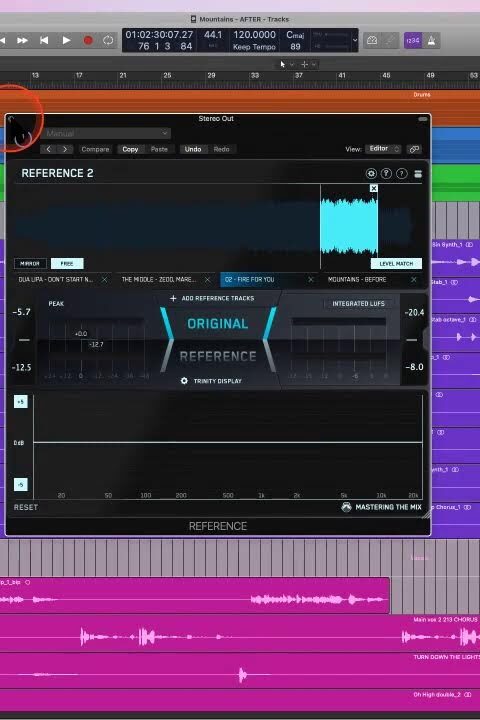The width and height of the screenshot is (480, 720).
Task: Remove the 02 - FIRE FOR YOU track
Action: pyautogui.click(x=311, y=280)
